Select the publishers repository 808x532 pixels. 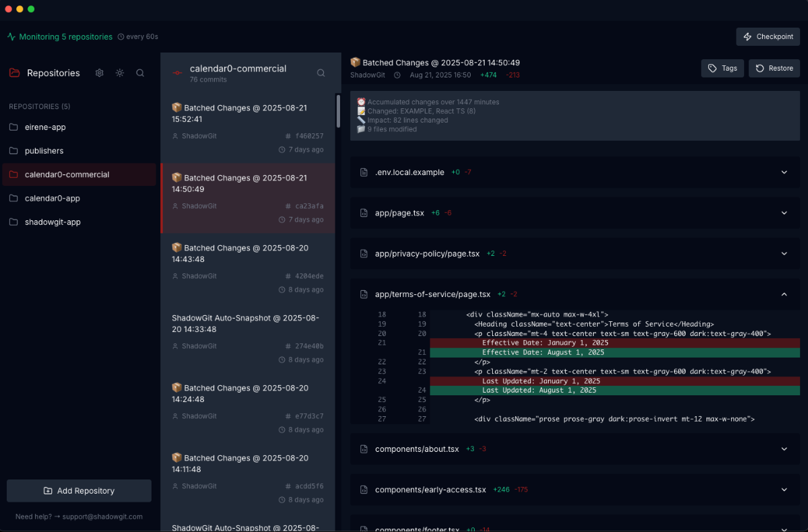click(x=79, y=151)
